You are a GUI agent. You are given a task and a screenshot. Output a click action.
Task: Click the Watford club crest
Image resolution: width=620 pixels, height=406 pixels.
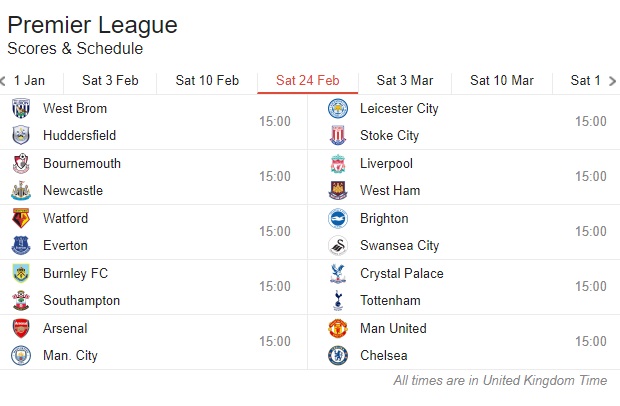coord(21,218)
